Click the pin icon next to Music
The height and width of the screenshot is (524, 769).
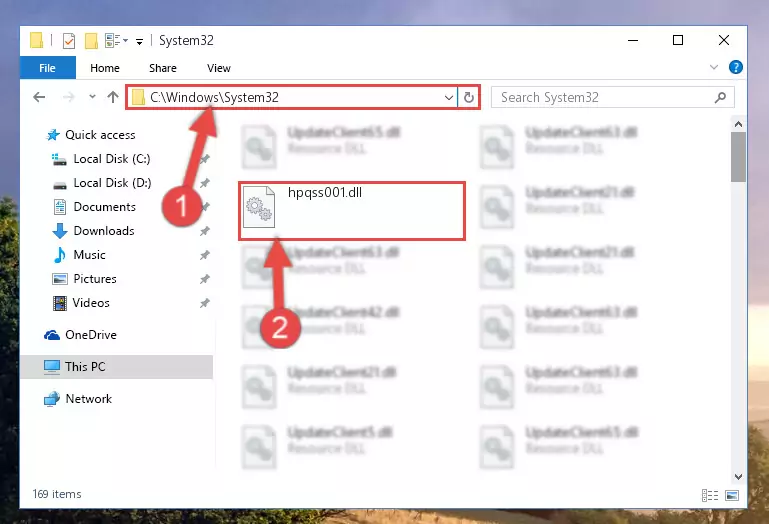click(205, 255)
